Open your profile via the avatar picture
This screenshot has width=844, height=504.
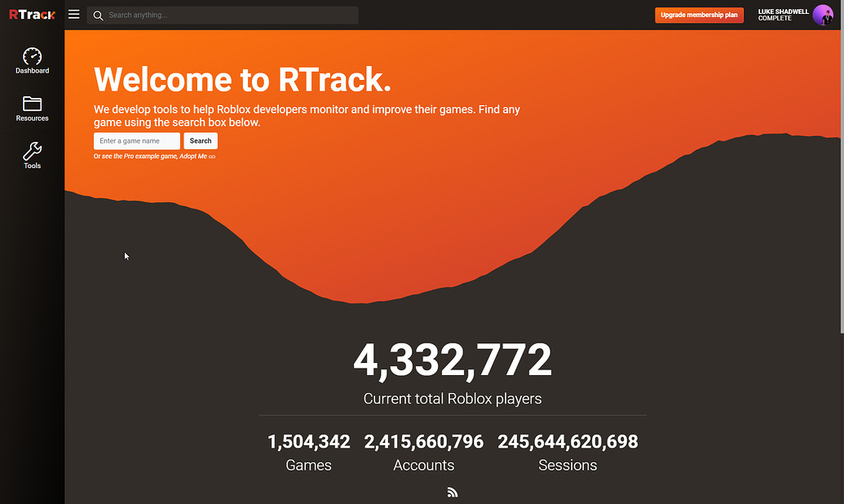(823, 14)
